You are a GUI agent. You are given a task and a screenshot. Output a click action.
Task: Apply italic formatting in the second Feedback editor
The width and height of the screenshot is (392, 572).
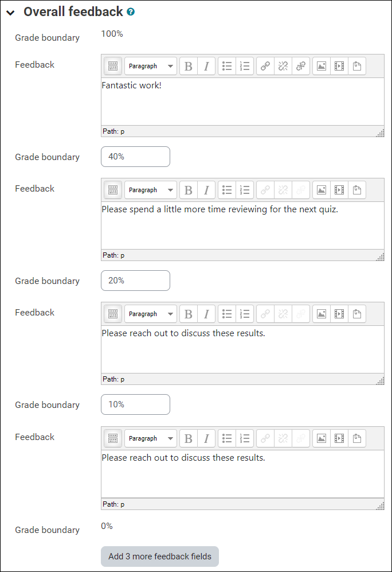point(206,190)
